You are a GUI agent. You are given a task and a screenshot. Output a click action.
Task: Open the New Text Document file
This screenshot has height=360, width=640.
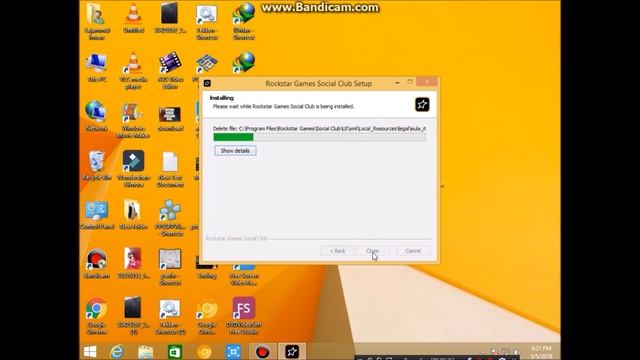(170, 169)
